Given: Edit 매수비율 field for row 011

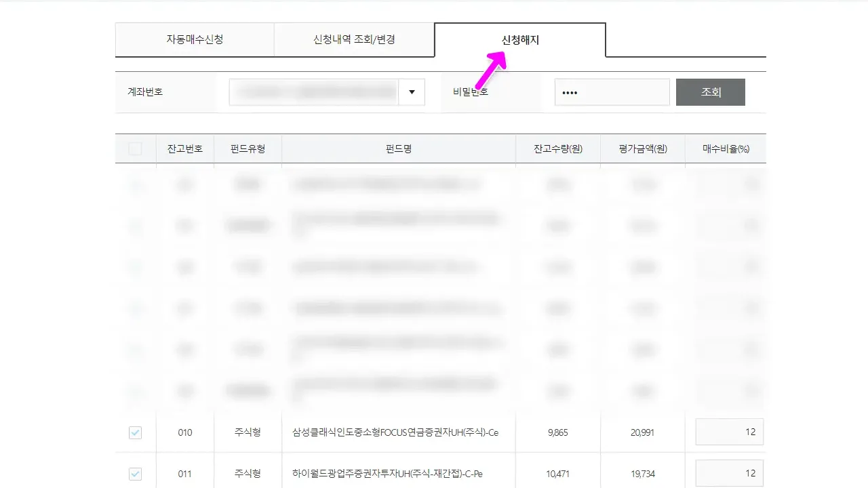Looking at the screenshot, I should [730, 473].
